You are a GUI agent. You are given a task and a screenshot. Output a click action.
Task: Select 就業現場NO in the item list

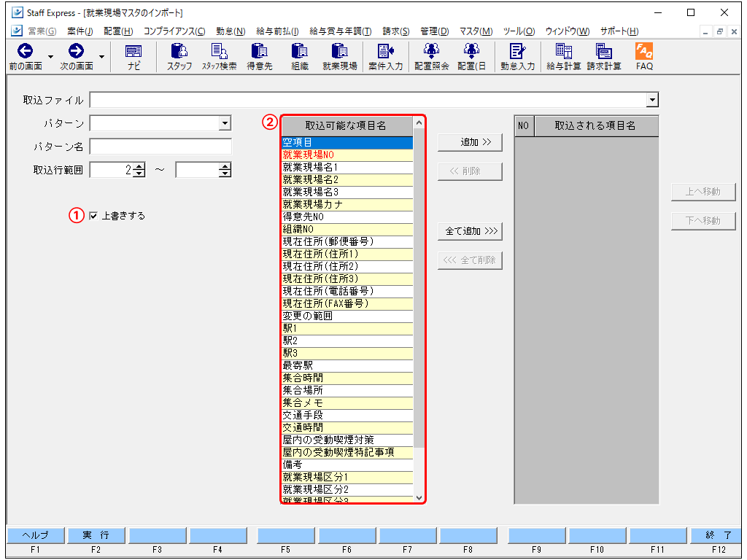click(x=347, y=155)
